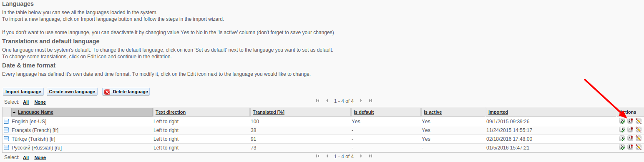Go to next page arrow above table
This screenshot has width=644, height=162.
[361, 101]
